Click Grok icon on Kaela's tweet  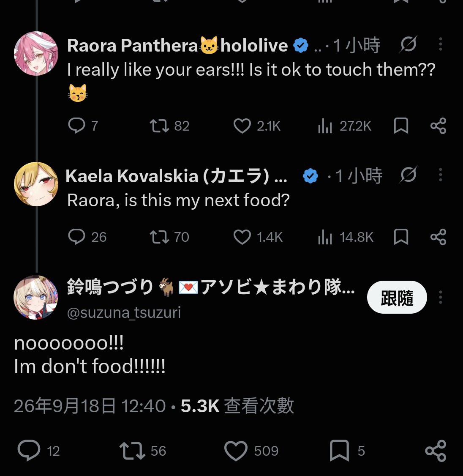point(408,175)
